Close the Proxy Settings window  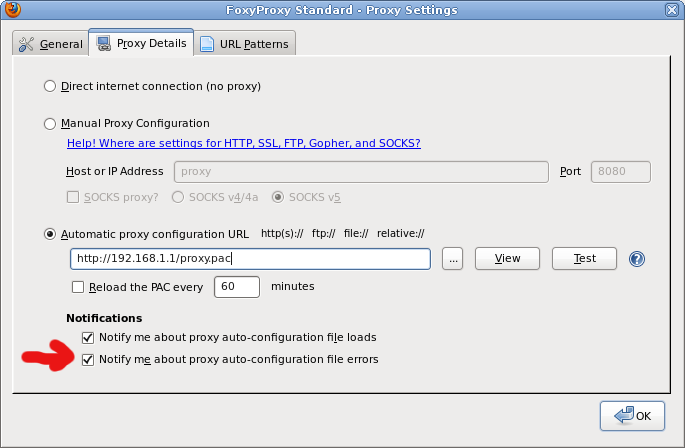(672, 10)
